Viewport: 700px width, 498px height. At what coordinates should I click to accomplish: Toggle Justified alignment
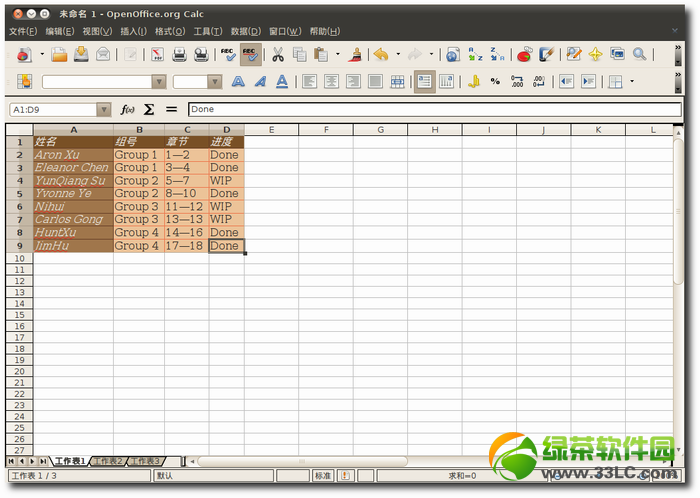tap(375, 82)
